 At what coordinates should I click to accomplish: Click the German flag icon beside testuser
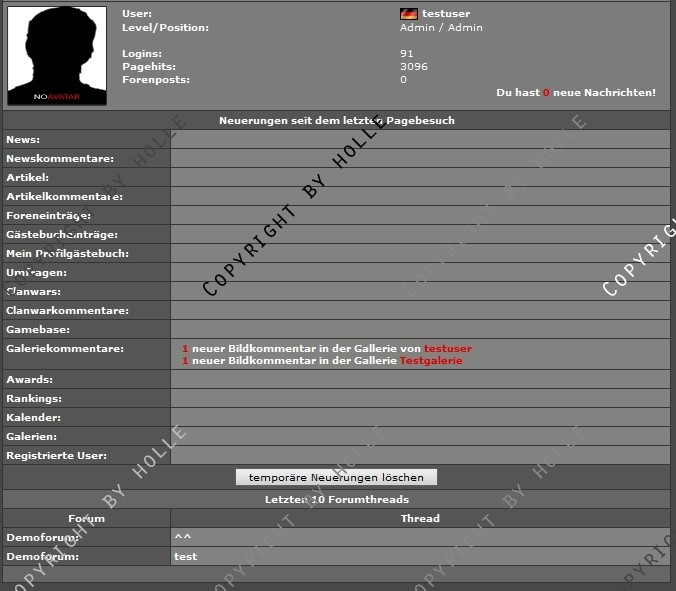[408, 14]
